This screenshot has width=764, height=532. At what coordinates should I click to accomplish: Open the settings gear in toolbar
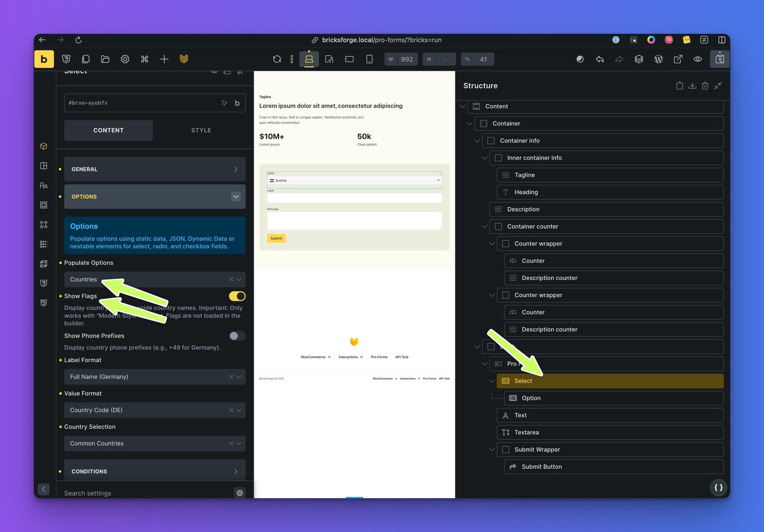pos(125,59)
